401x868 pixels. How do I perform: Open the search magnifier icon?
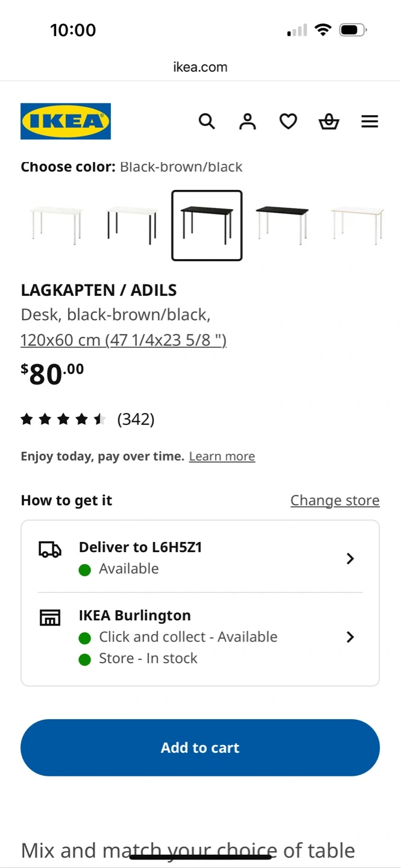[207, 122]
